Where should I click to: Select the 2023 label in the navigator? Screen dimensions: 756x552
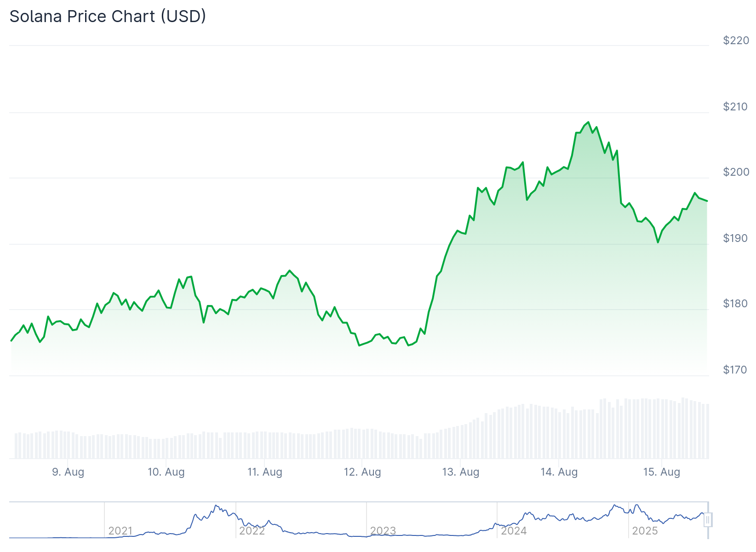click(383, 531)
